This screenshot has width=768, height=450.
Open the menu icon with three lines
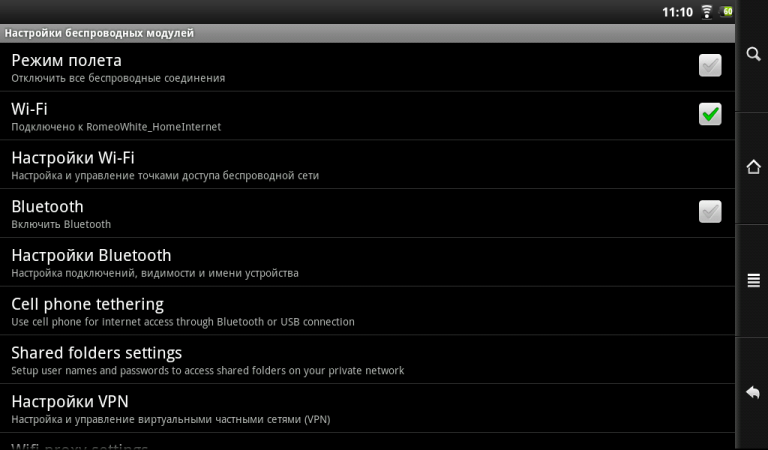753,281
